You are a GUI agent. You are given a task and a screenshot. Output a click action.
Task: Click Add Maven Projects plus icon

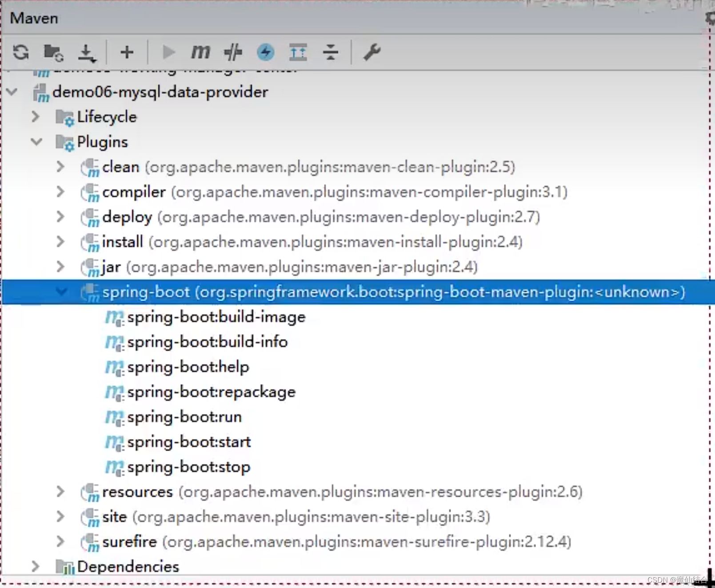pyautogui.click(x=127, y=52)
